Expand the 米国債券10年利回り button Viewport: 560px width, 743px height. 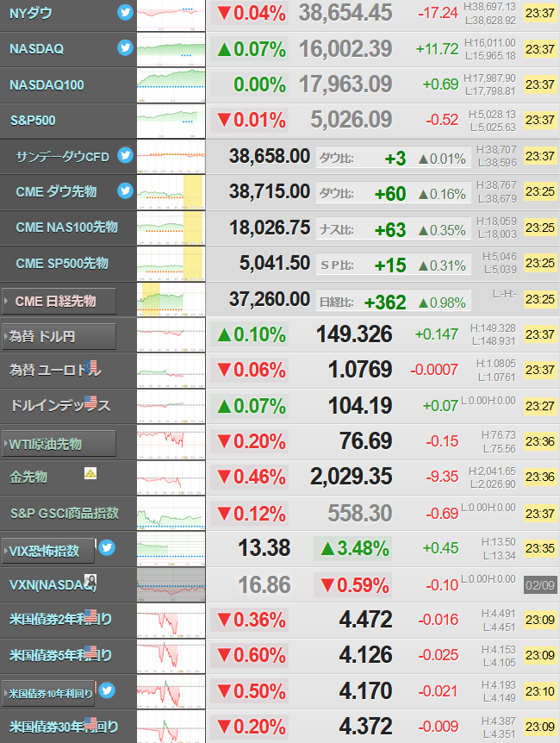click(48, 694)
